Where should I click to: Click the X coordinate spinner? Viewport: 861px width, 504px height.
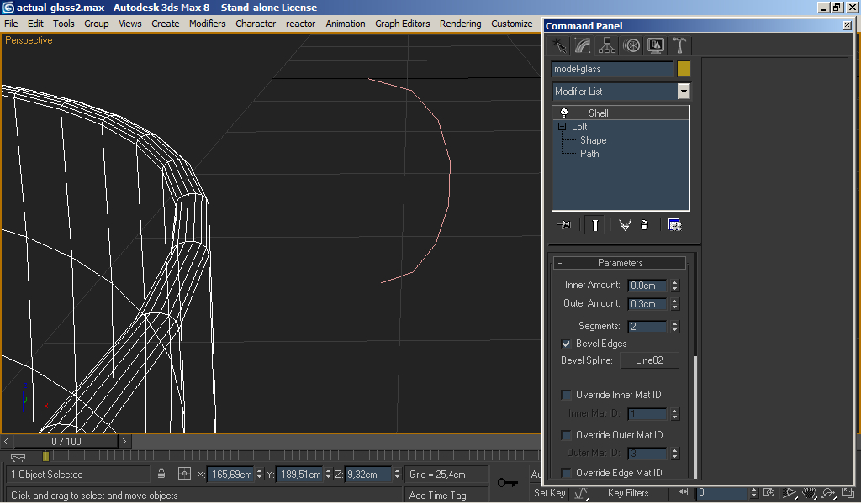(260, 475)
